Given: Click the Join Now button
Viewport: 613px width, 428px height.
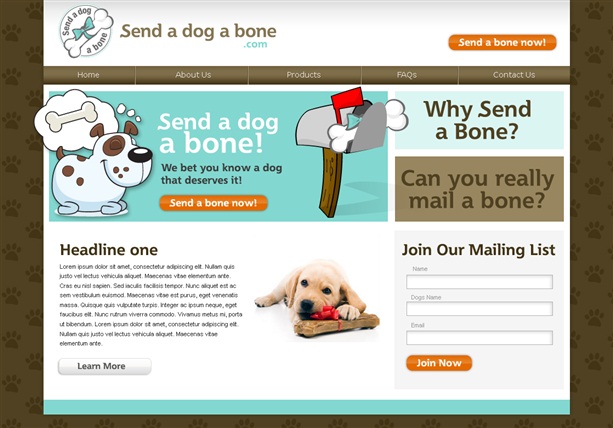Looking at the screenshot, I should pyautogui.click(x=439, y=363).
